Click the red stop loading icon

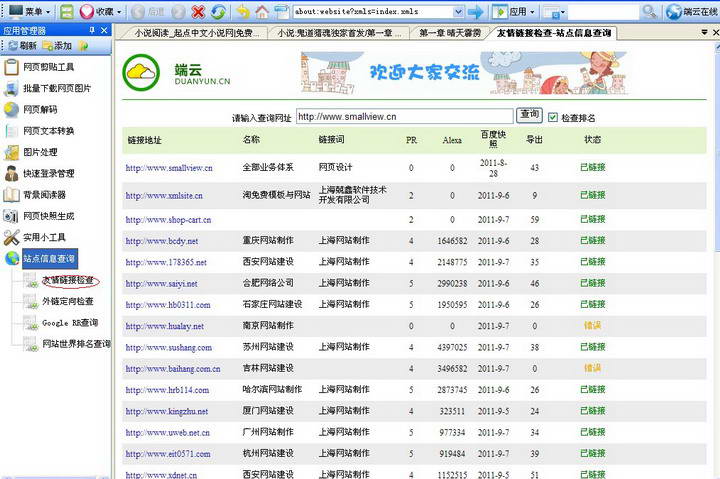(198, 12)
